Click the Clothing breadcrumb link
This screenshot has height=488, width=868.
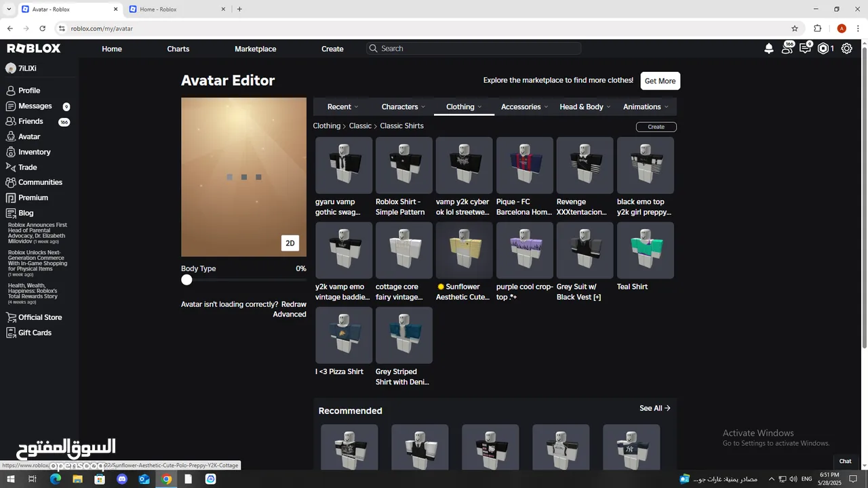327,126
